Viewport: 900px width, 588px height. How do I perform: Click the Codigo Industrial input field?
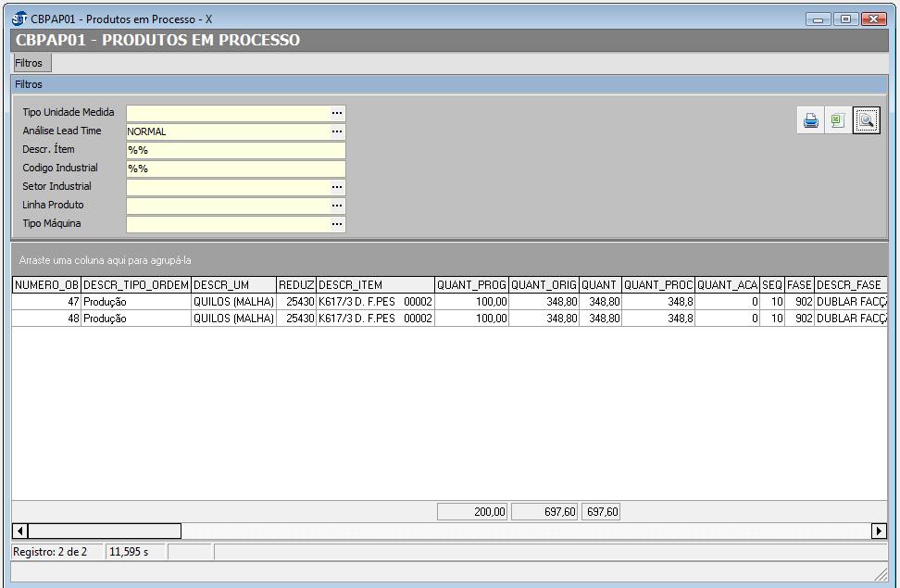235,169
